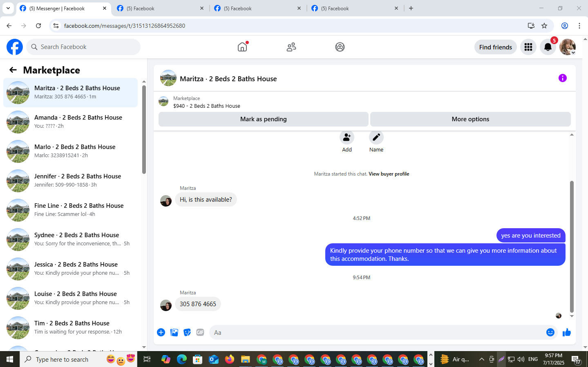Open more actions plus icon in composer
588x367 pixels.
(161, 332)
